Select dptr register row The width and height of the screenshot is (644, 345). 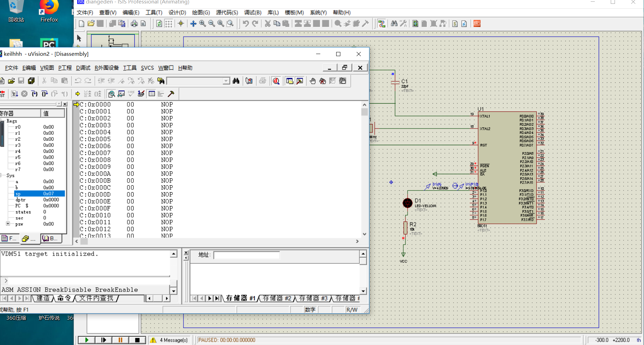coord(37,200)
